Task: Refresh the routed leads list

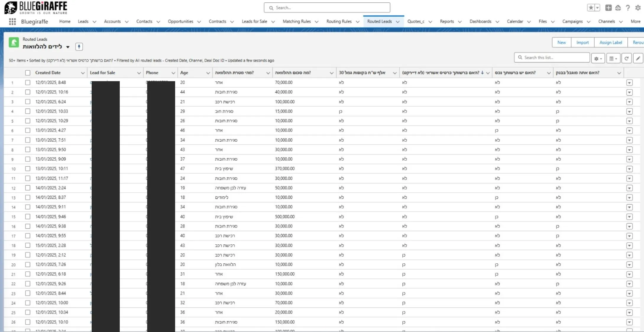Action: [626, 58]
